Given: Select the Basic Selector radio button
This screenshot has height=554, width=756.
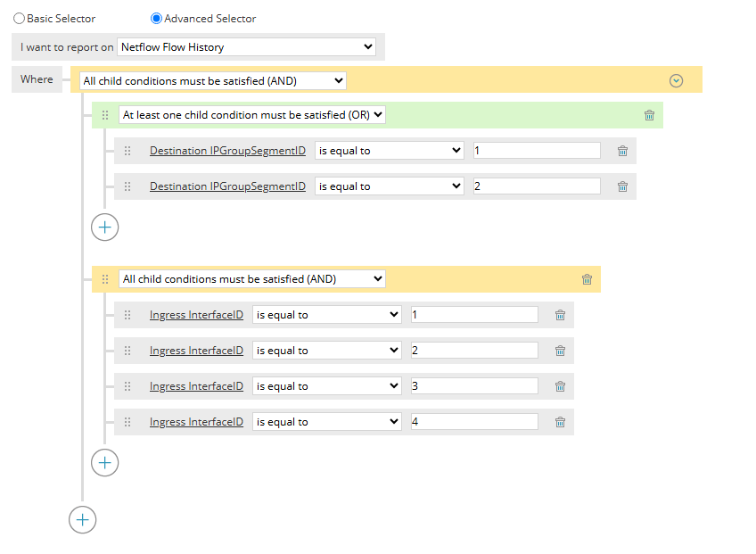Looking at the screenshot, I should (x=19, y=18).
